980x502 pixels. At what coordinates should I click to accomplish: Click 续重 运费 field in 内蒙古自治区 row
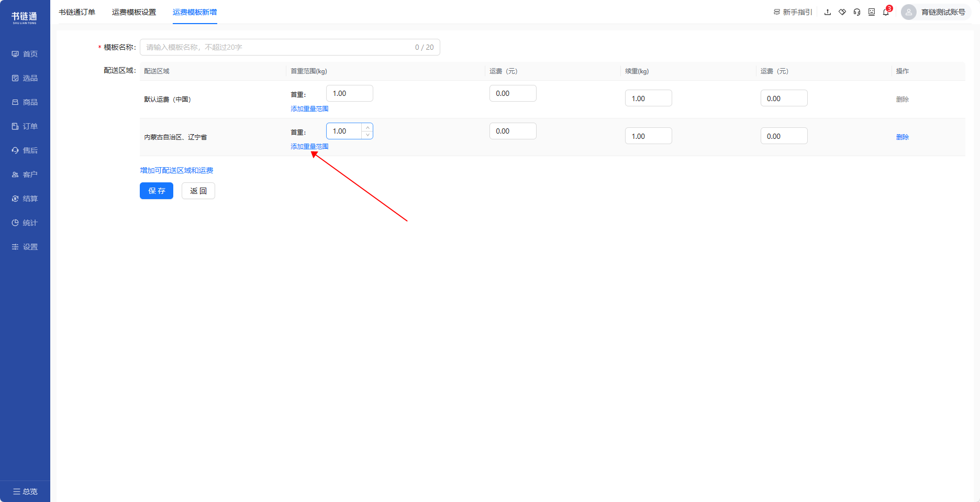coord(784,136)
